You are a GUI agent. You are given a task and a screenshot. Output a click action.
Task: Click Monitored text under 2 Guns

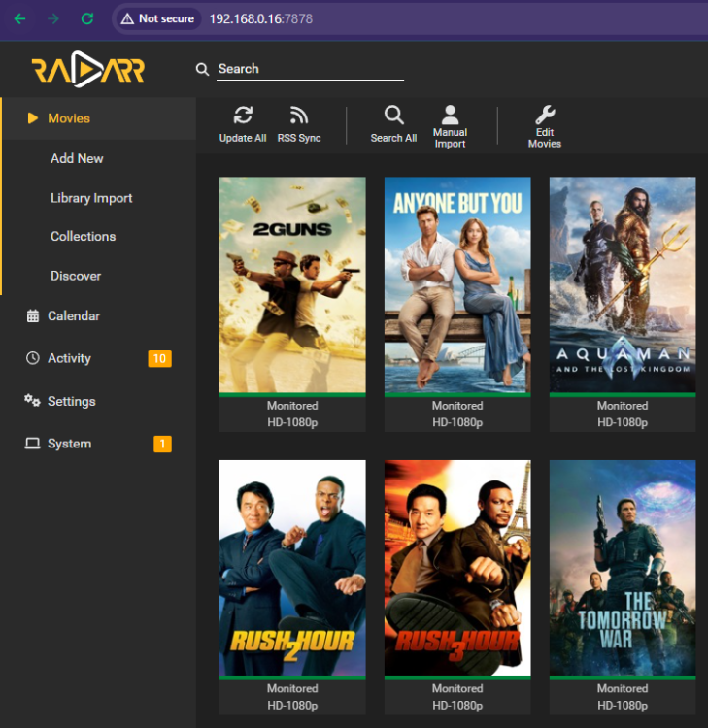click(292, 406)
